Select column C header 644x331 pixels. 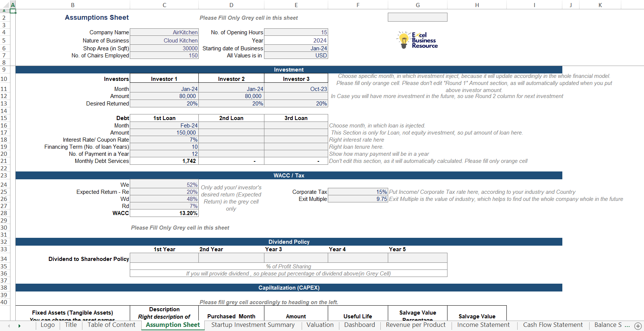[x=164, y=5]
